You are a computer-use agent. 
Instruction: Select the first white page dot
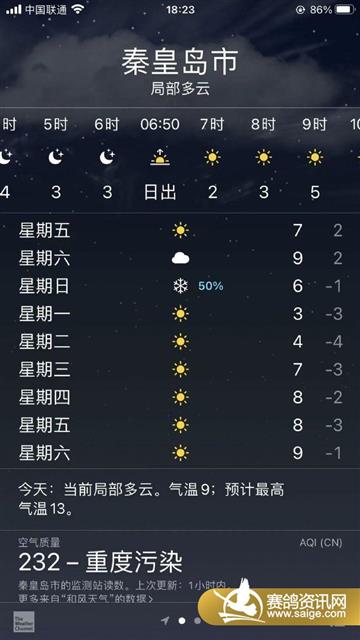pos(182,621)
